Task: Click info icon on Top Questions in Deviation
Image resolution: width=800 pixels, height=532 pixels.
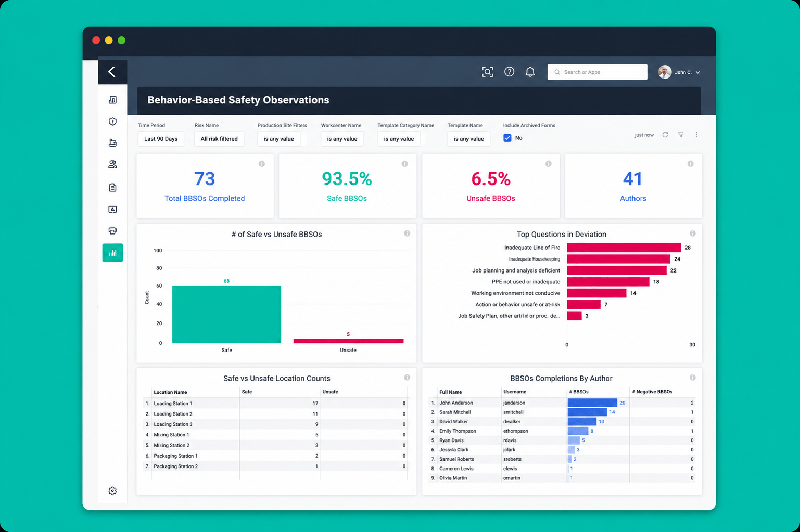Action: pyautogui.click(x=692, y=233)
